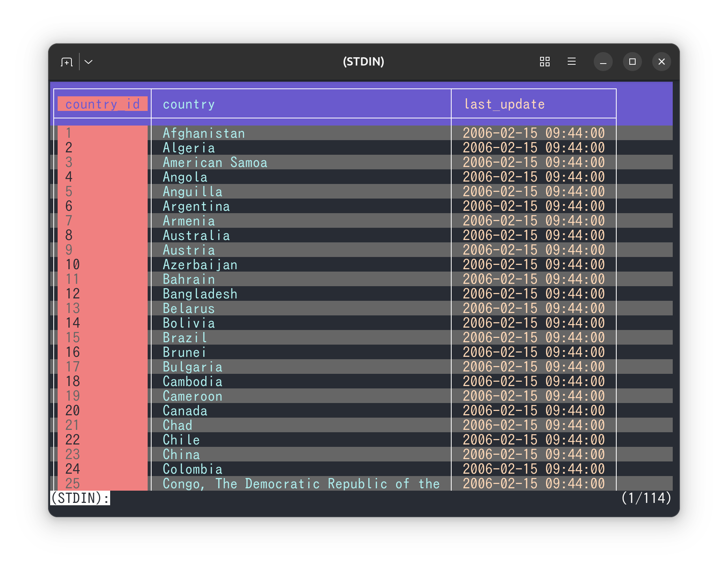The image size is (728, 570).
Task: Open the hamburger menu
Action: [571, 62]
